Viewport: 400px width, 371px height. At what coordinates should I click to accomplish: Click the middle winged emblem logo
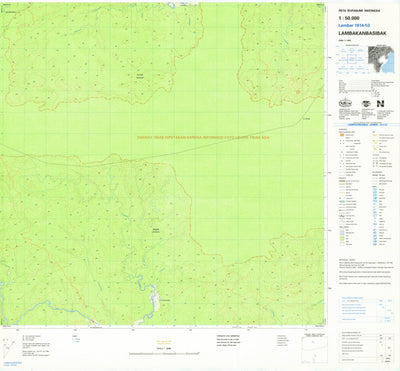click(366, 104)
